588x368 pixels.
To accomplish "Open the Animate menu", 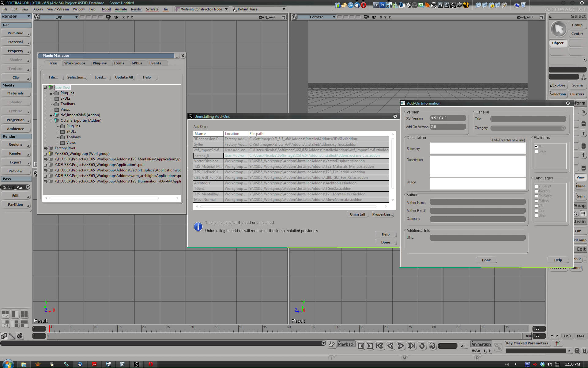I will pos(121,9).
